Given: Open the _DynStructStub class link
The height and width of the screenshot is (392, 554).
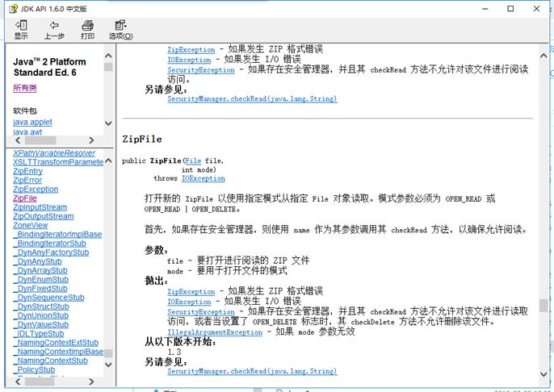Looking at the screenshot, I should point(41,307).
